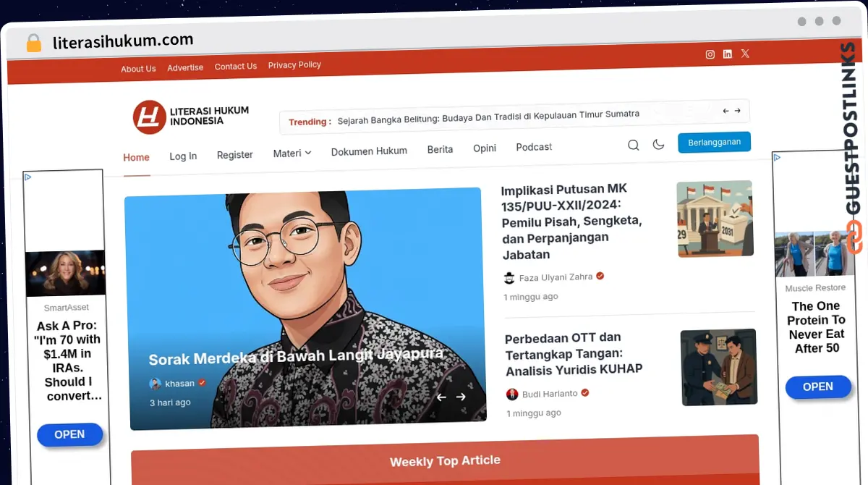Viewport: 868px width, 485px height.
Task: Expand the Materi dropdown menu
Action: click(x=292, y=153)
